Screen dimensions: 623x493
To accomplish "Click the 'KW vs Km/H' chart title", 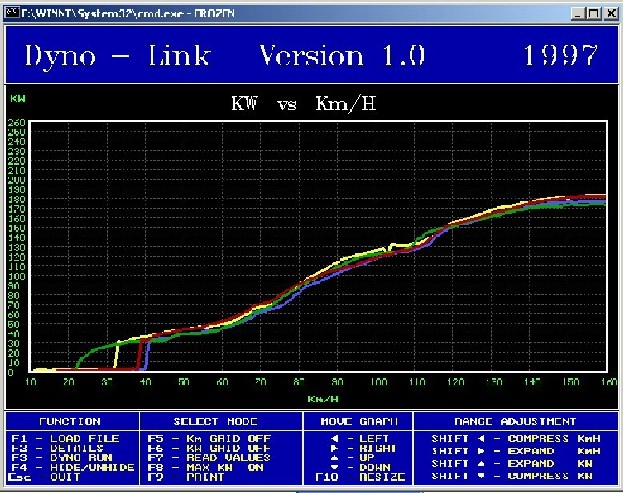I will [x=304, y=104].
